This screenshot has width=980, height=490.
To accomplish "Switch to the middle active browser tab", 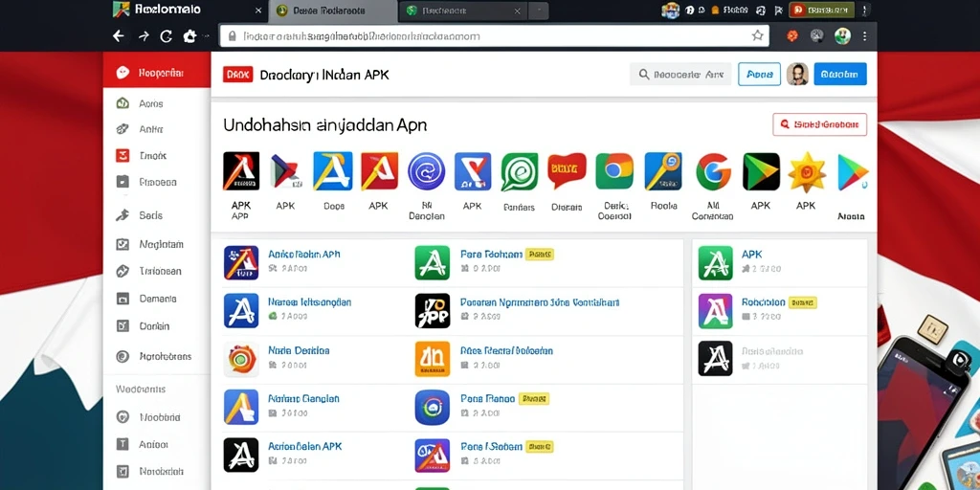I will click(x=333, y=11).
